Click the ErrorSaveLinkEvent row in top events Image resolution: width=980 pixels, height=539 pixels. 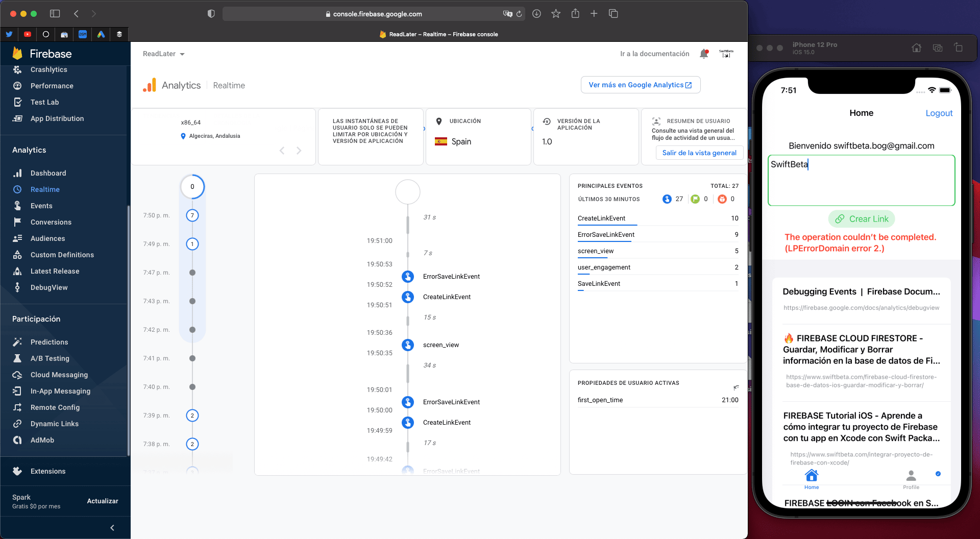tap(658, 235)
